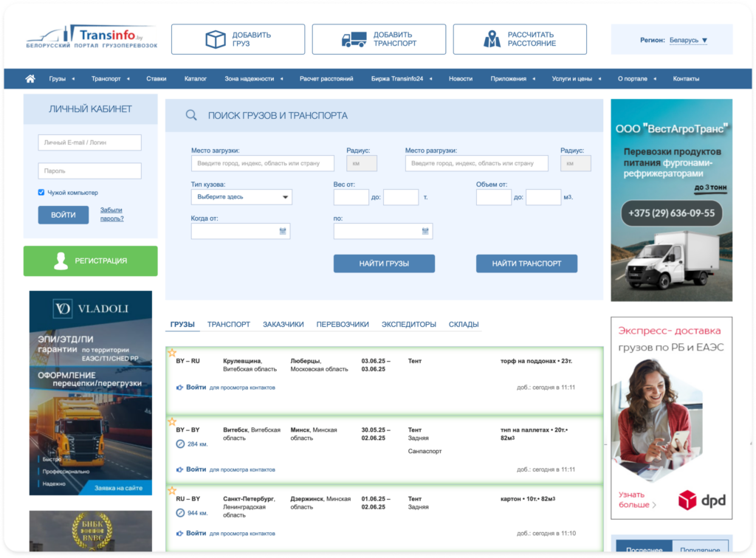Click the box icon for adding cargo
Viewport: 756px width, 558px height.
pos(216,39)
